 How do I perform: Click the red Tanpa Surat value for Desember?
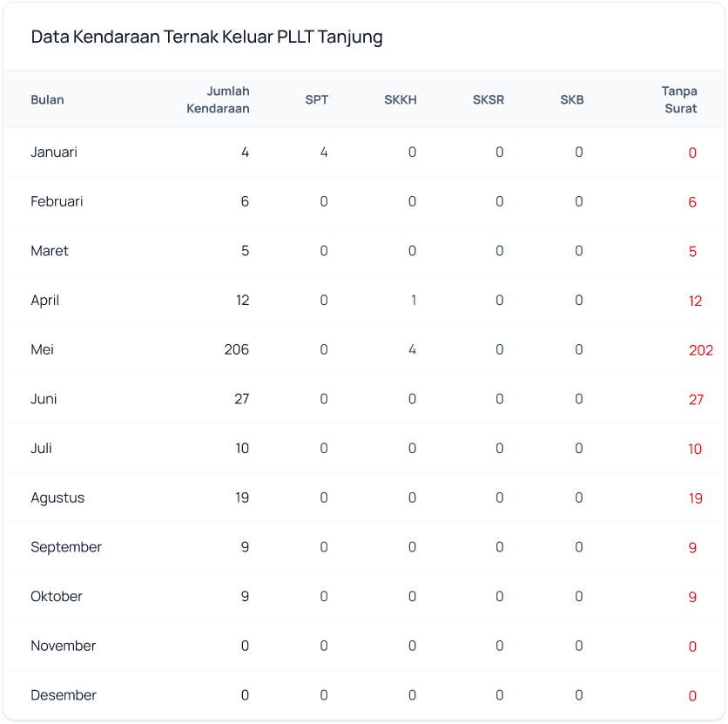click(692, 696)
